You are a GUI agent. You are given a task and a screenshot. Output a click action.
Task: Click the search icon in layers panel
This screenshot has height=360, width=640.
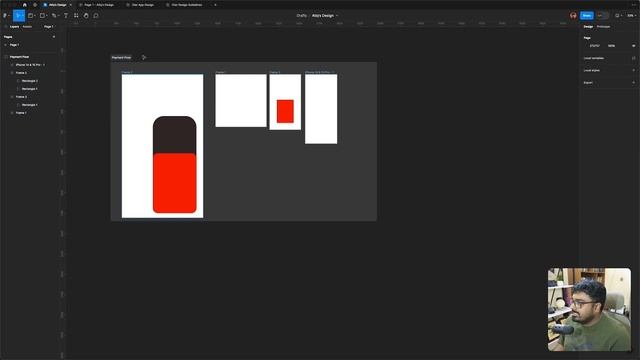click(6, 27)
